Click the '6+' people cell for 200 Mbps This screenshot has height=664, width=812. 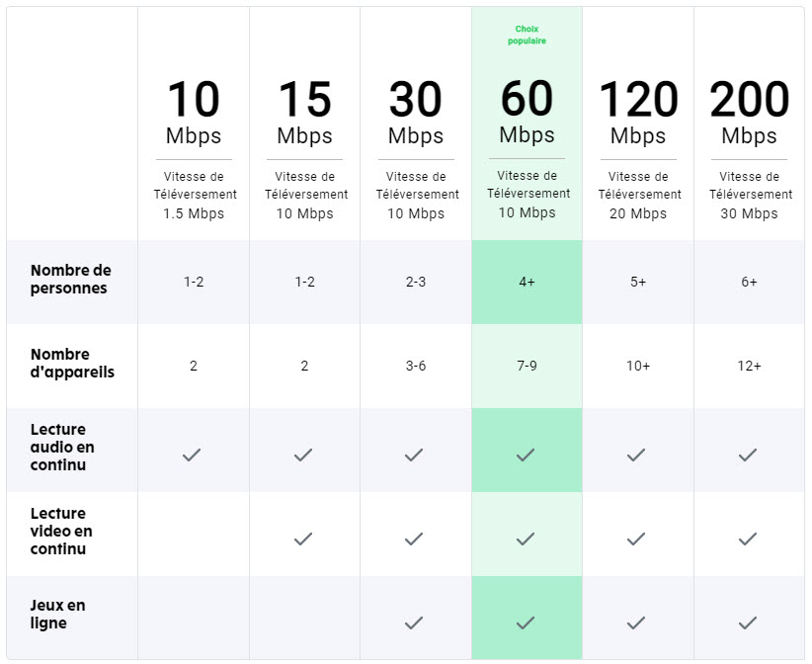(x=749, y=283)
